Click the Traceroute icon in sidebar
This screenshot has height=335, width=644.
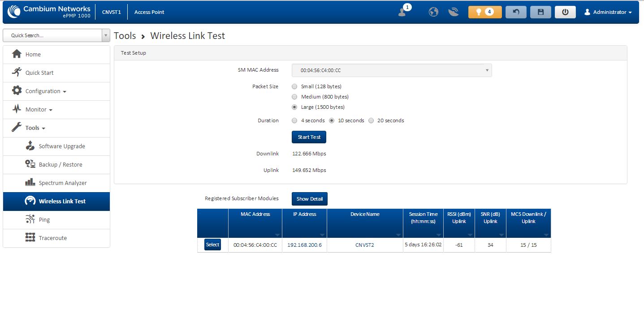click(30, 238)
